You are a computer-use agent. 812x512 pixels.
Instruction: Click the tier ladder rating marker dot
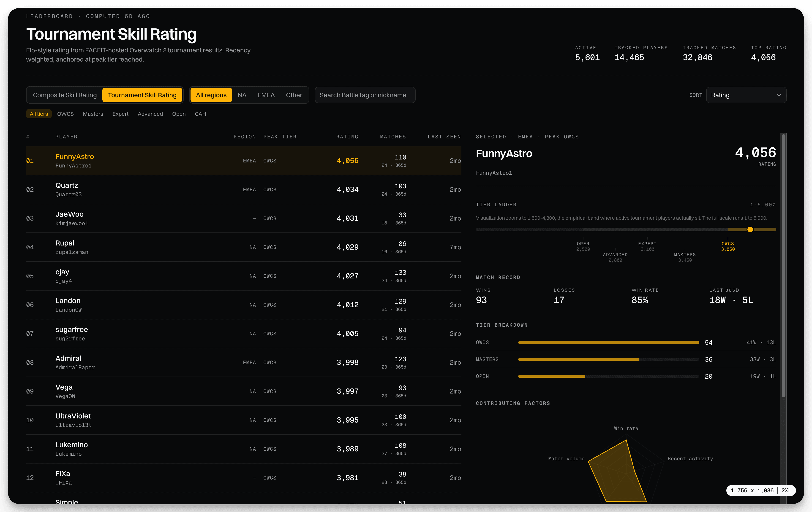(750, 229)
